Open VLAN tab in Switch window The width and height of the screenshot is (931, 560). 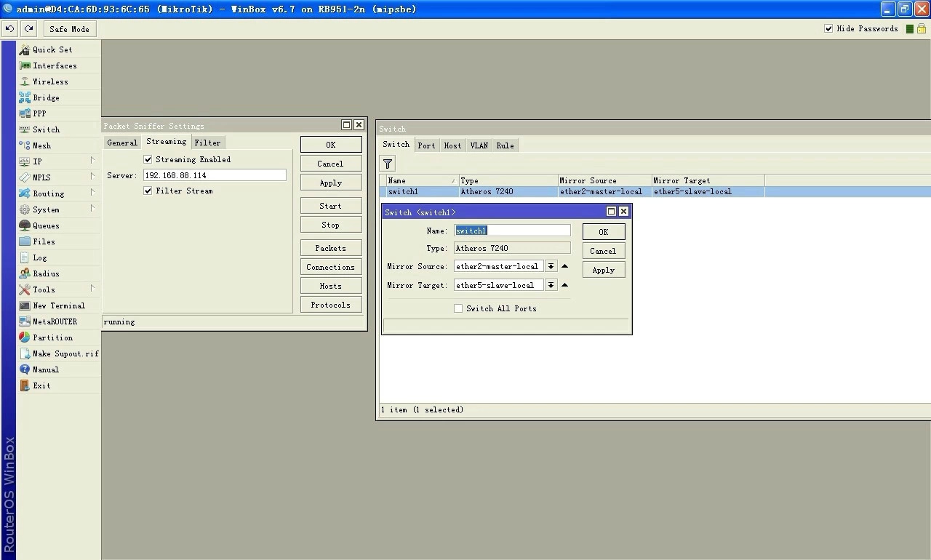coord(479,145)
